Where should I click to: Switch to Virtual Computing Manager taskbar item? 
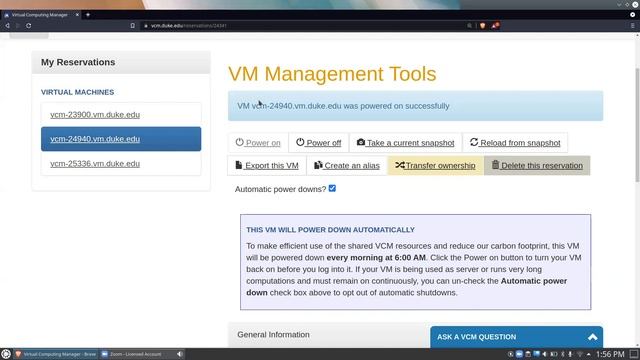coord(56,354)
